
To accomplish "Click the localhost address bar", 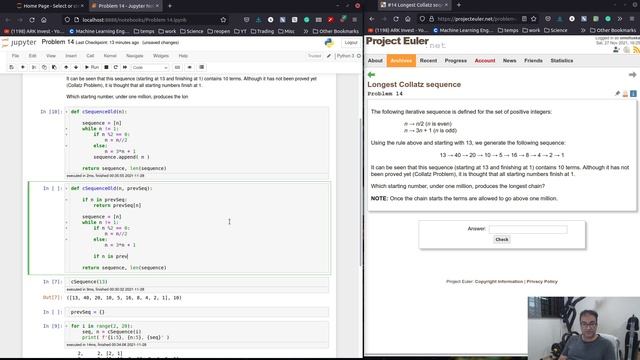I will (x=147, y=20).
